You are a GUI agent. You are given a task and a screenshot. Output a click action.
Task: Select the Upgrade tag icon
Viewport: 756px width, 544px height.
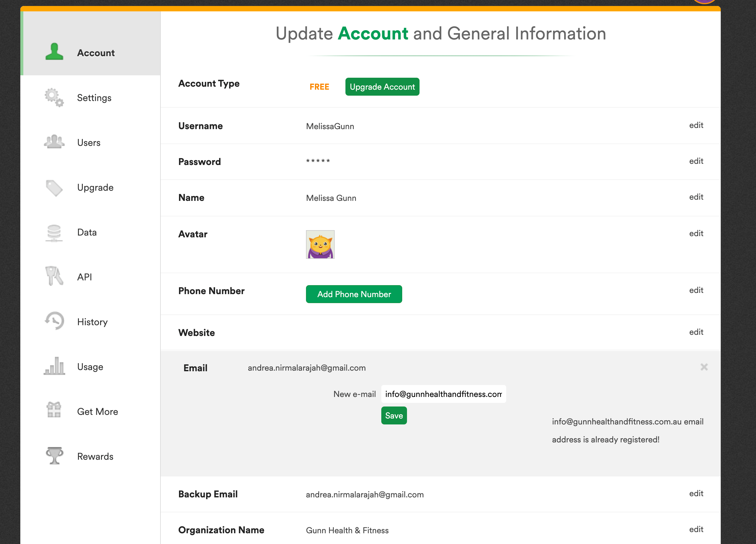[x=54, y=188]
